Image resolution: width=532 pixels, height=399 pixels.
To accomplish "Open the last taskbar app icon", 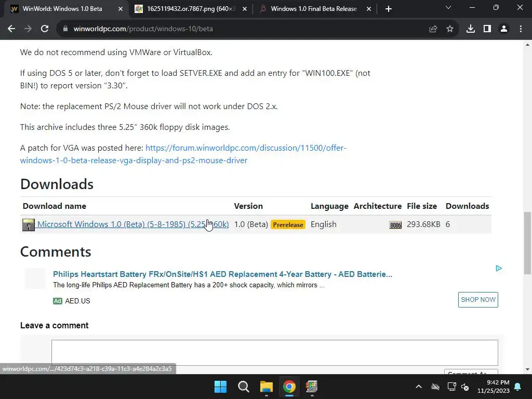I will [312, 387].
